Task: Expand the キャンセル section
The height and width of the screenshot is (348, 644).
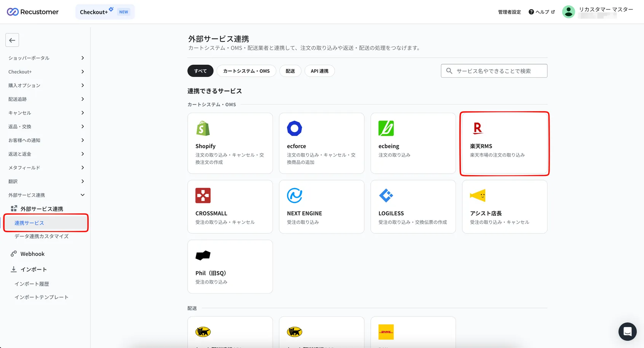Action: pyautogui.click(x=46, y=113)
